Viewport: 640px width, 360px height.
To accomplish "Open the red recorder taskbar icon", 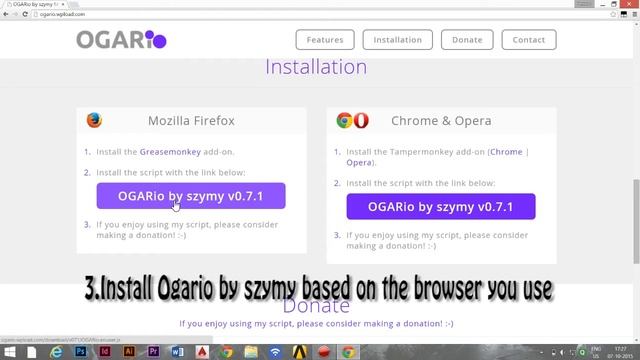I will [324, 352].
